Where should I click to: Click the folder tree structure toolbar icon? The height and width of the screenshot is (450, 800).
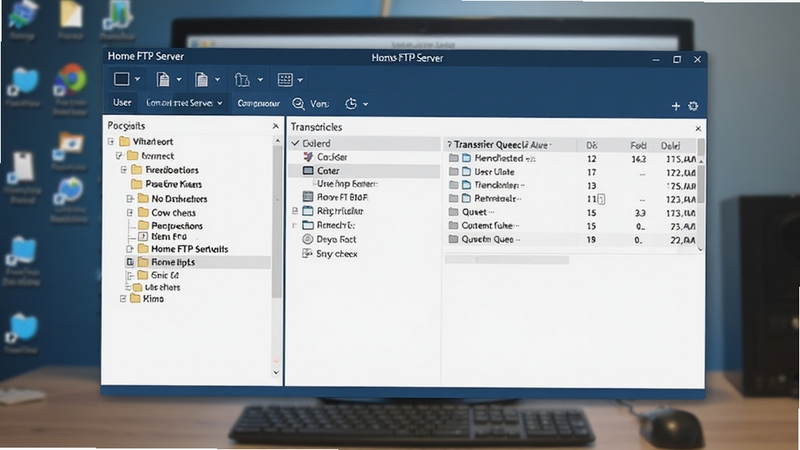click(x=242, y=80)
